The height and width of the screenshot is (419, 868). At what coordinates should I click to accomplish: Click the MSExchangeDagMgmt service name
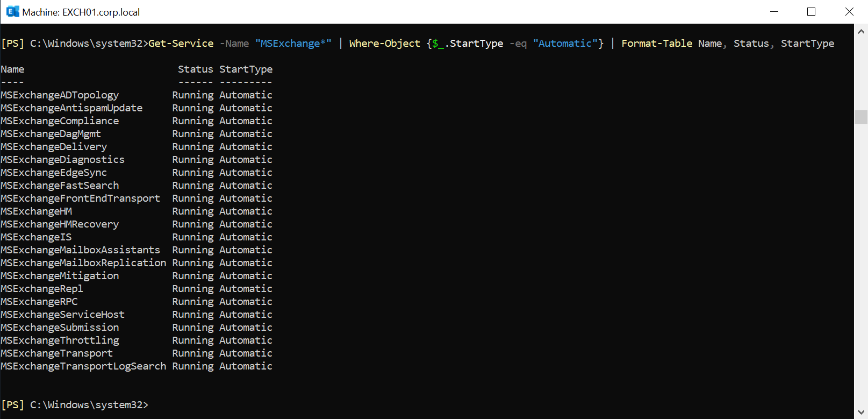pyautogui.click(x=51, y=134)
